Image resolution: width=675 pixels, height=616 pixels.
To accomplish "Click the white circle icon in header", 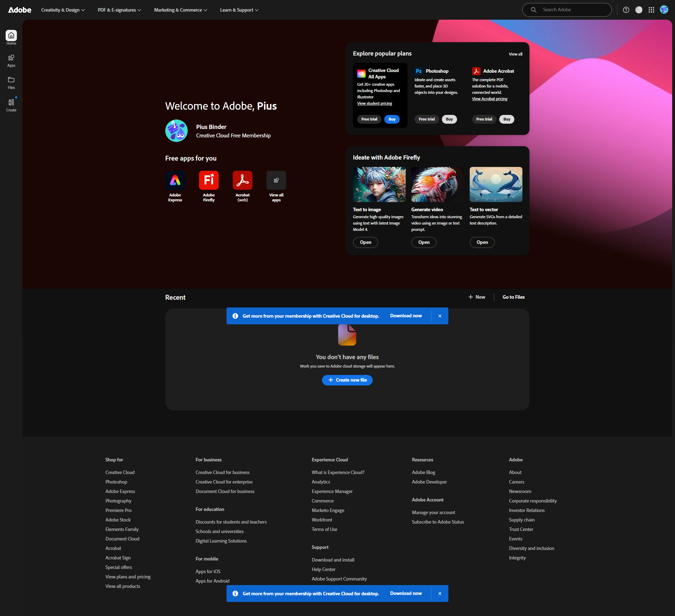I will pyautogui.click(x=639, y=10).
